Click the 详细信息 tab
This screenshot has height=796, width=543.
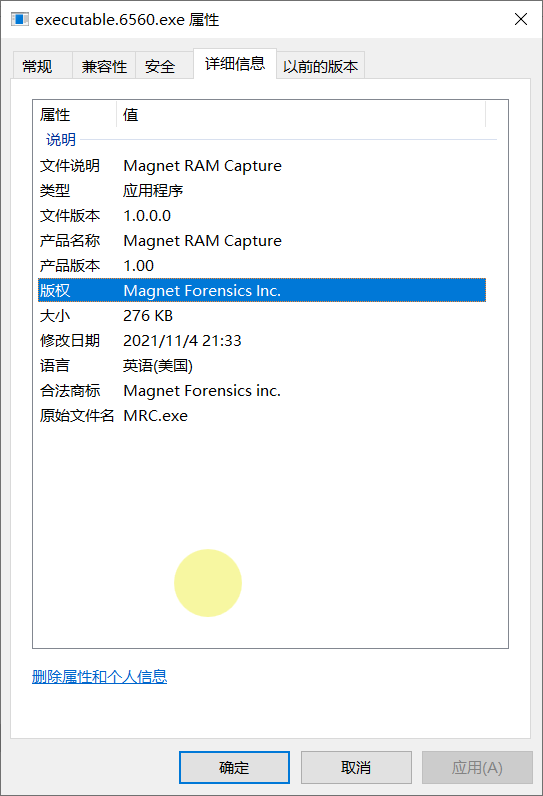coord(235,63)
